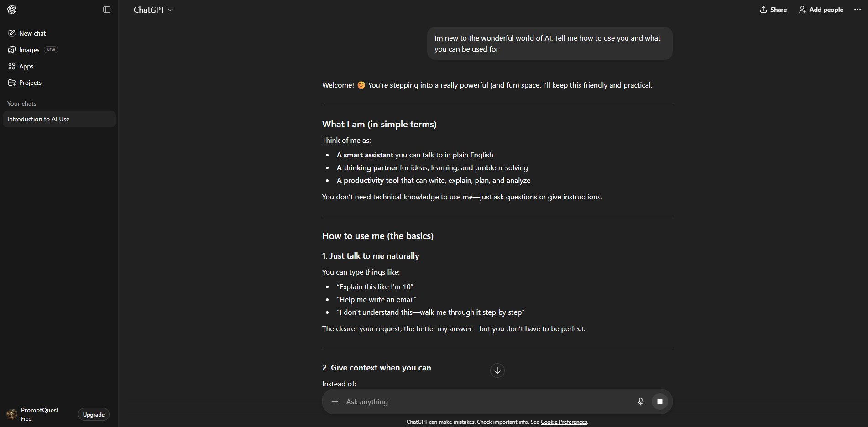The height and width of the screenshot is (427, 868).
Task: Open the PromptQuest profile menu
Action: (40, 414)
